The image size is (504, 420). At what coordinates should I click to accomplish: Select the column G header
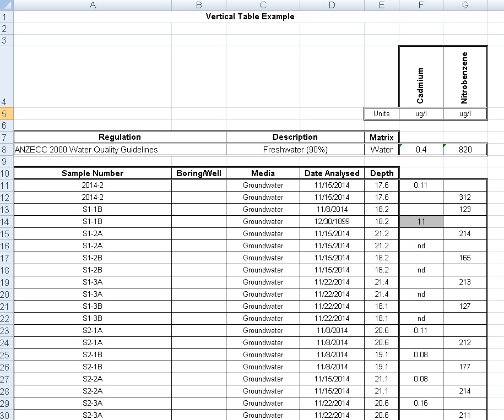(x=465, y=5)
